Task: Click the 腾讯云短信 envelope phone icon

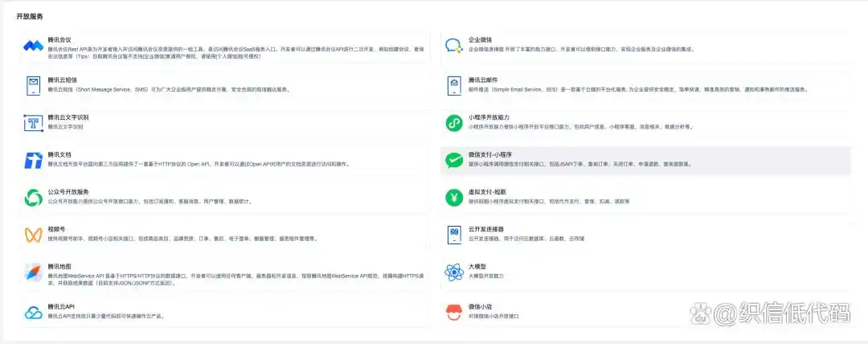Action: coord(33,86)
